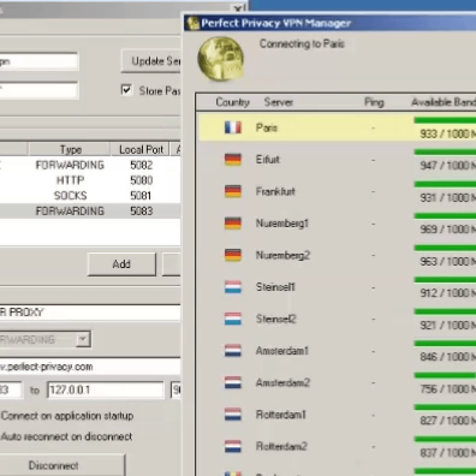Select the Dutch flag beside Rotterdam2
The image size is (476, 476).
[233, 446]
